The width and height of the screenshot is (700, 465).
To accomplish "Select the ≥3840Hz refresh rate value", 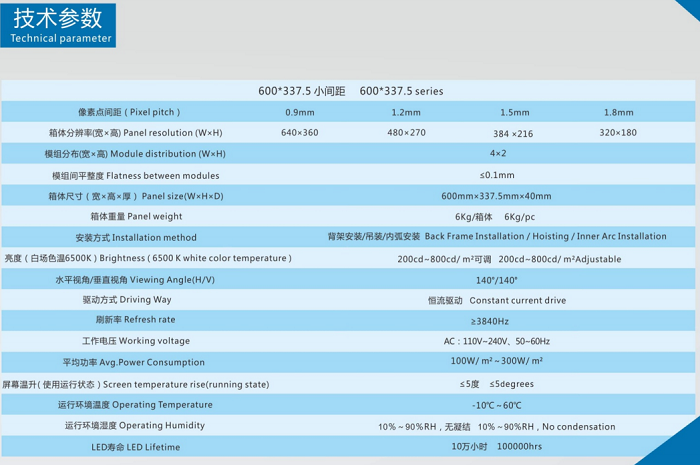I will (490, 321).
